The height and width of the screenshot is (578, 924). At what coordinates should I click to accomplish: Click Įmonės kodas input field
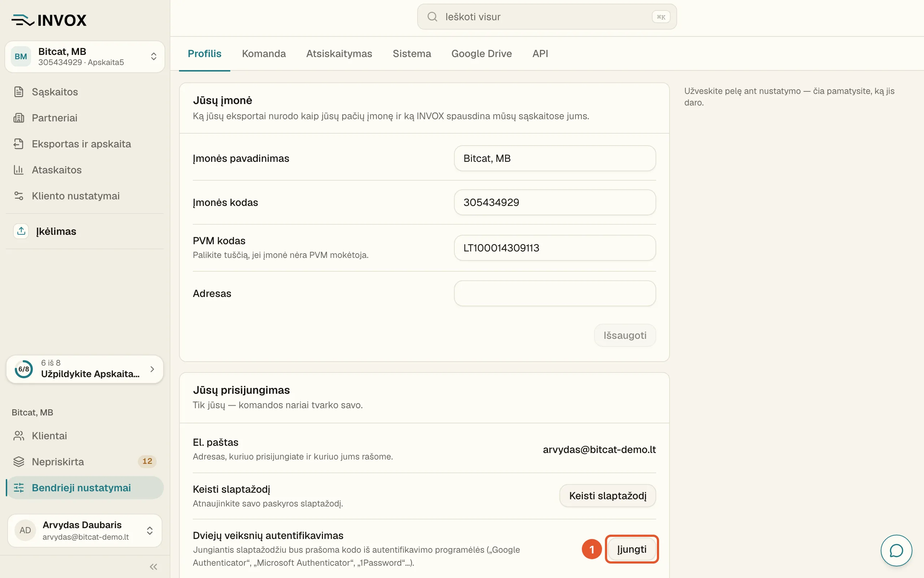[x=555, y=202]
